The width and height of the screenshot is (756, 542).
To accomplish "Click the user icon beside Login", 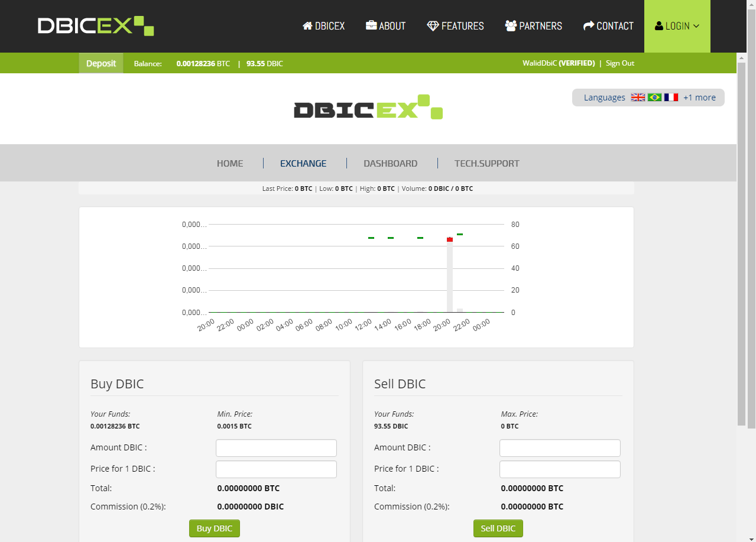I will pos(659,26).
